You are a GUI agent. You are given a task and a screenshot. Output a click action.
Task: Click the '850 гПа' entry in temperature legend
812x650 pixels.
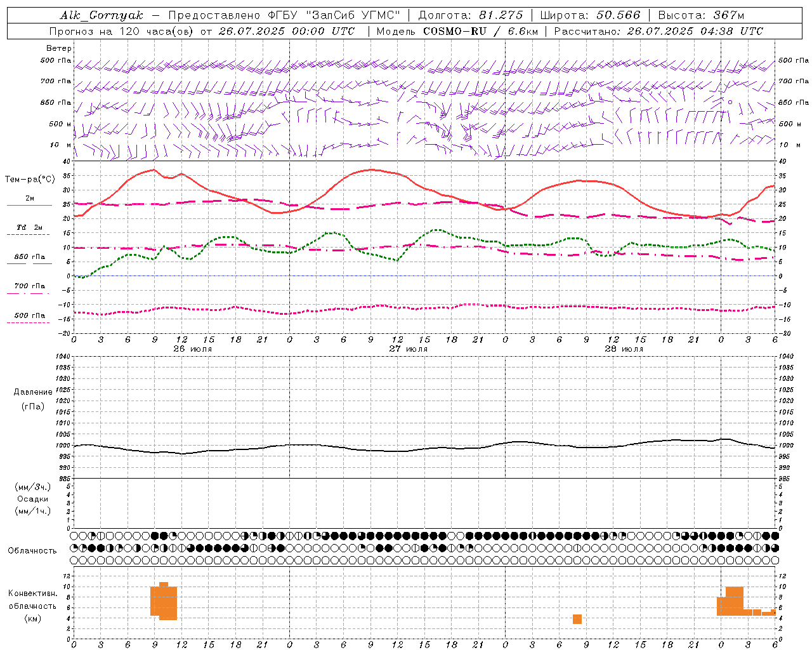(x=30, y=257)
